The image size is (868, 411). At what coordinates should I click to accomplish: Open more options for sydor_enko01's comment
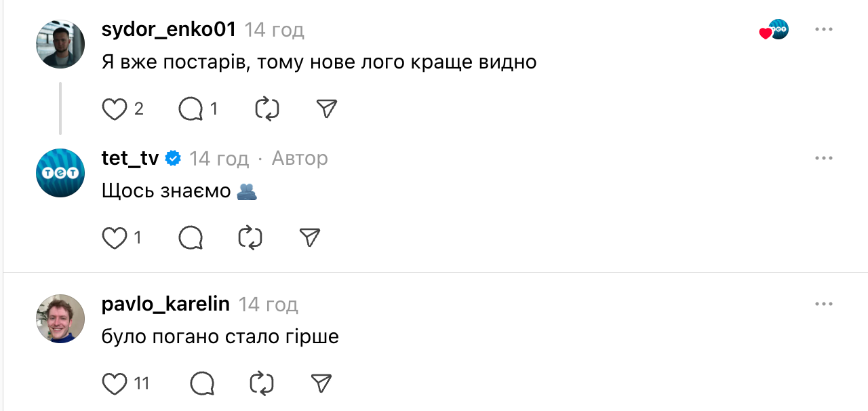pos(823,30)
